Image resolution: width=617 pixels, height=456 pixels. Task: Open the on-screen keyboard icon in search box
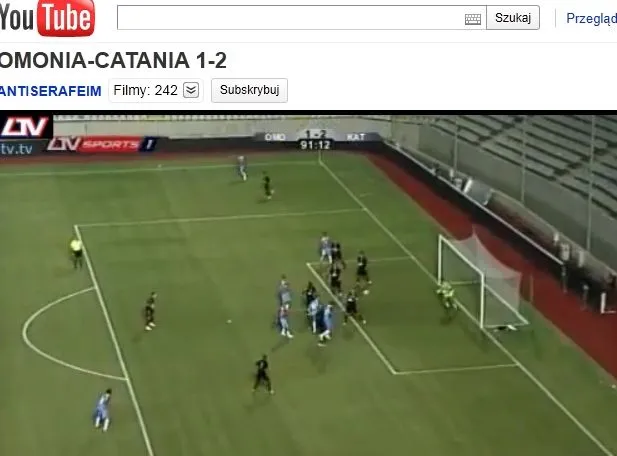click(x=473, y=19)
